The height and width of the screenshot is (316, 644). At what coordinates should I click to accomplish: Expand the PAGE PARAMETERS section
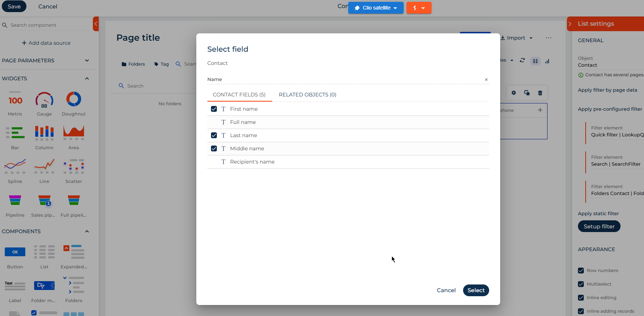(87, 60)
